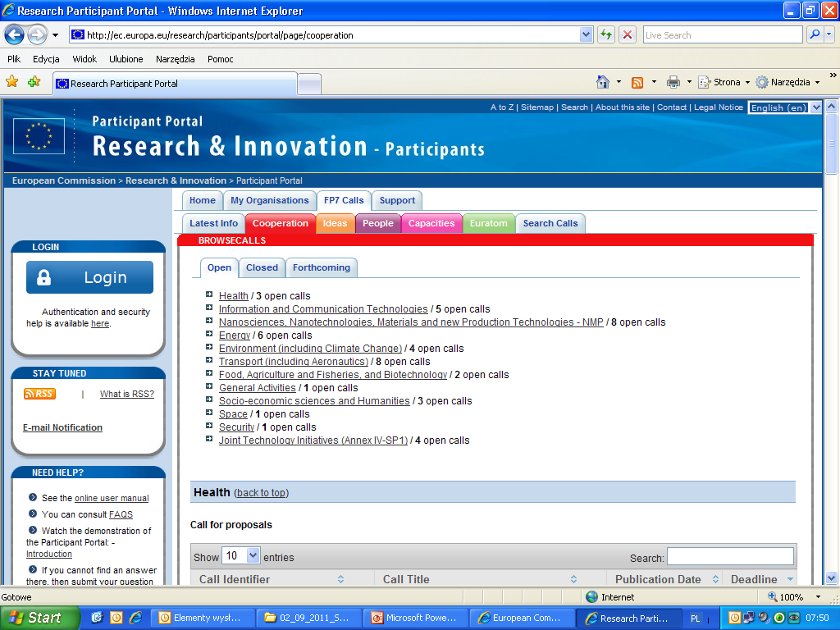
Task: Click the Print toolbar icon
Action: 673,82
